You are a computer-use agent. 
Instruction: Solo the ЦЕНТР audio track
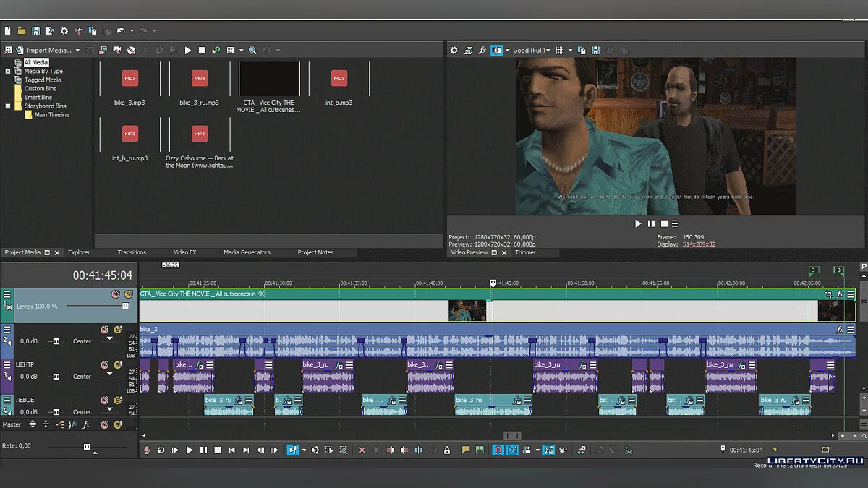[x=118, y=364]
